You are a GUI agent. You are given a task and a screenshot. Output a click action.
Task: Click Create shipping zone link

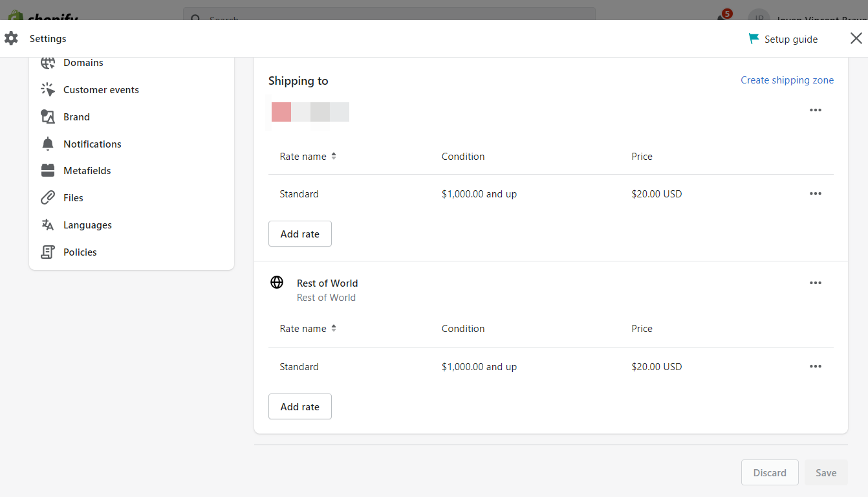tap(787, 80)
